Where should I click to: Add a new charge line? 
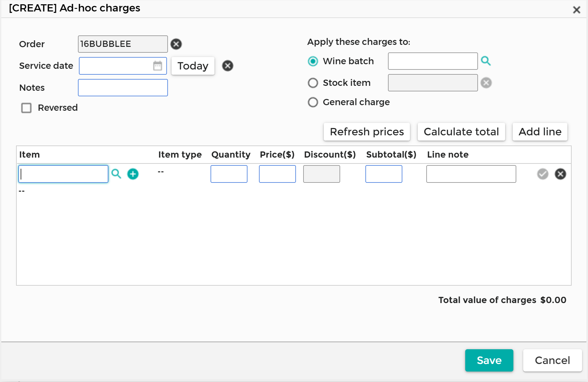point(540,132)
